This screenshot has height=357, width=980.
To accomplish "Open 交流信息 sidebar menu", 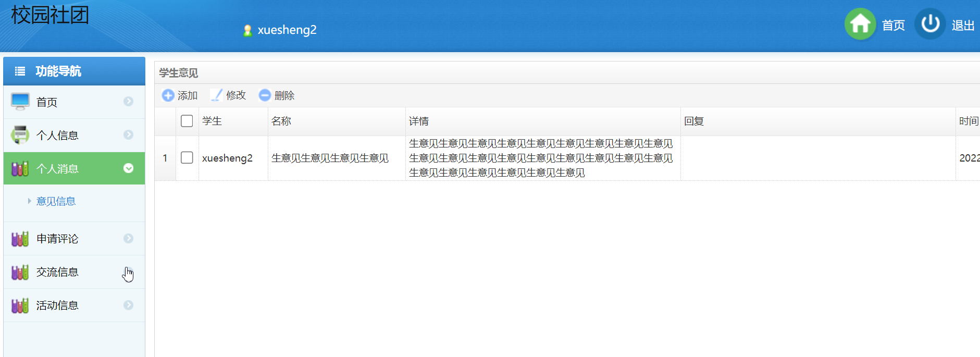I will 74,272.
